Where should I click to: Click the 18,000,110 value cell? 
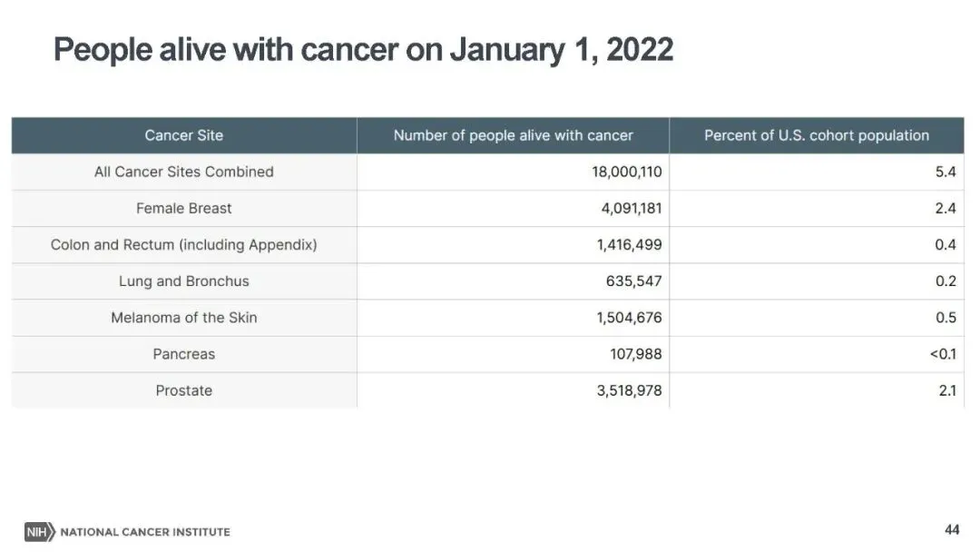tap(627, 172)
